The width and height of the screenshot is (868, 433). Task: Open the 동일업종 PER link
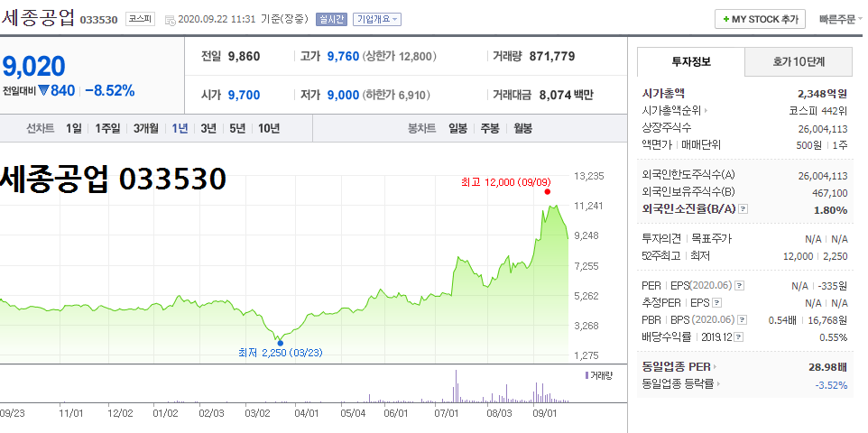coord(679,366)
